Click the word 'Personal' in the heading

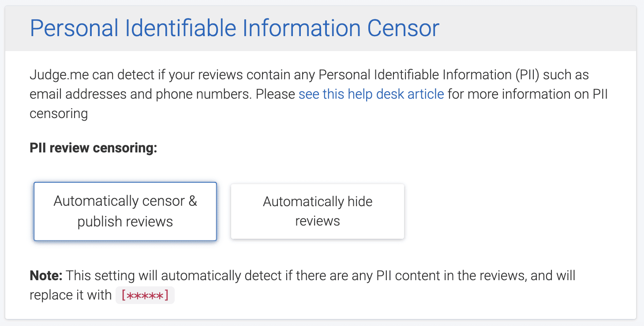(74, 28)
